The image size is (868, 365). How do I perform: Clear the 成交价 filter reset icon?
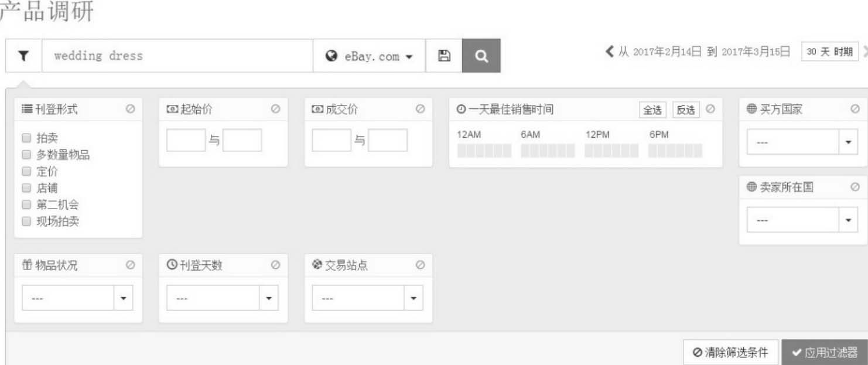(420, 109)
